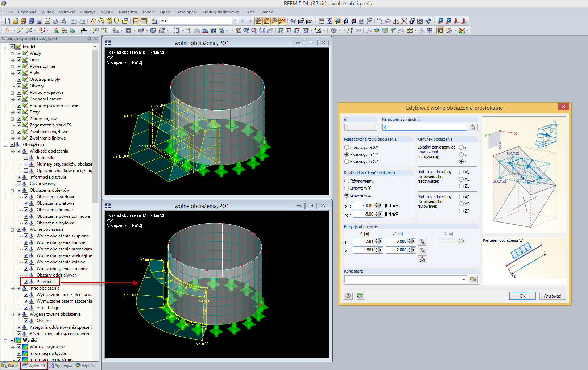This screenshot has height=370, width=588.
Task: Toggle the Table panel icon
Action: [x=144, y=21]
